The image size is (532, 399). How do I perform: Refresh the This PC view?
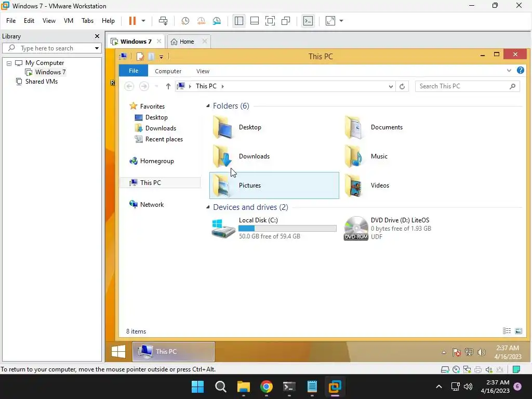click(x=402, y=86)
